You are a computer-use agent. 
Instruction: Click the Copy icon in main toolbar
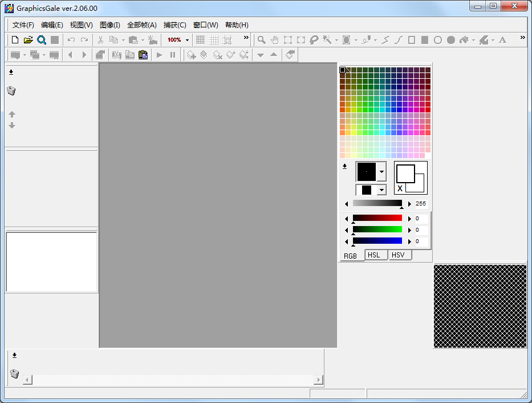[113, 40]
